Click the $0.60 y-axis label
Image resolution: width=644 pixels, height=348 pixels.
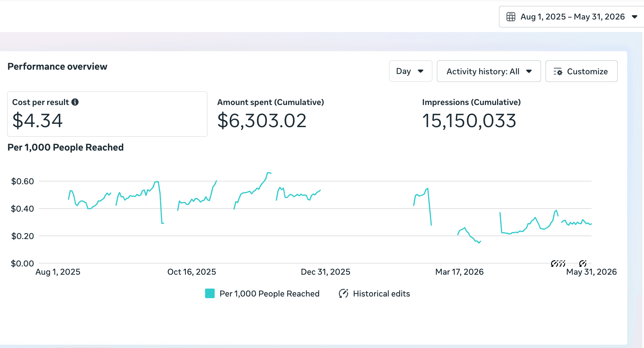pyautogui.click(x=22, y=181)
